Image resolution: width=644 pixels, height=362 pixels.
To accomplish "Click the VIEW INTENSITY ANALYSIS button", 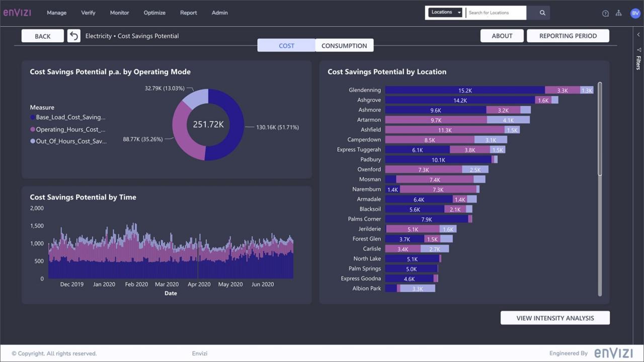I will point(555,318).
